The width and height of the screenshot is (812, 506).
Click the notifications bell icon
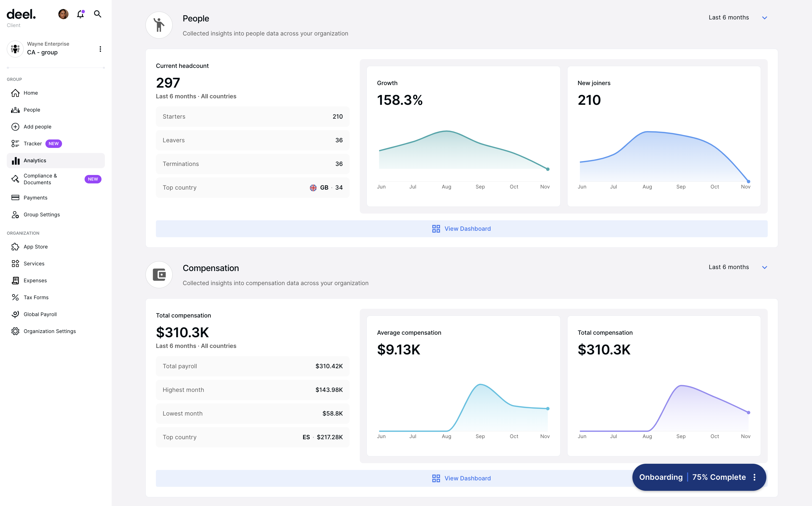[x=80, y=14]
